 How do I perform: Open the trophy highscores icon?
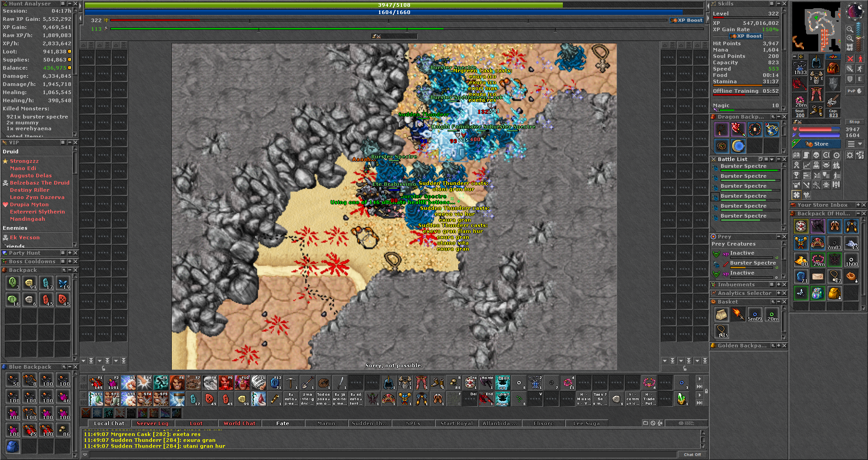point(797,175)
